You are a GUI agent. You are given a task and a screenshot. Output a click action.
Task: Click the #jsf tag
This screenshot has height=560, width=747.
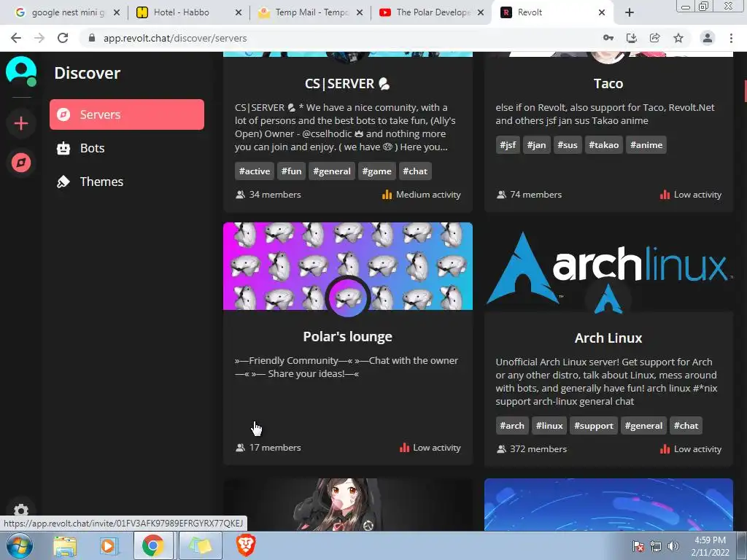pos(508,145)
